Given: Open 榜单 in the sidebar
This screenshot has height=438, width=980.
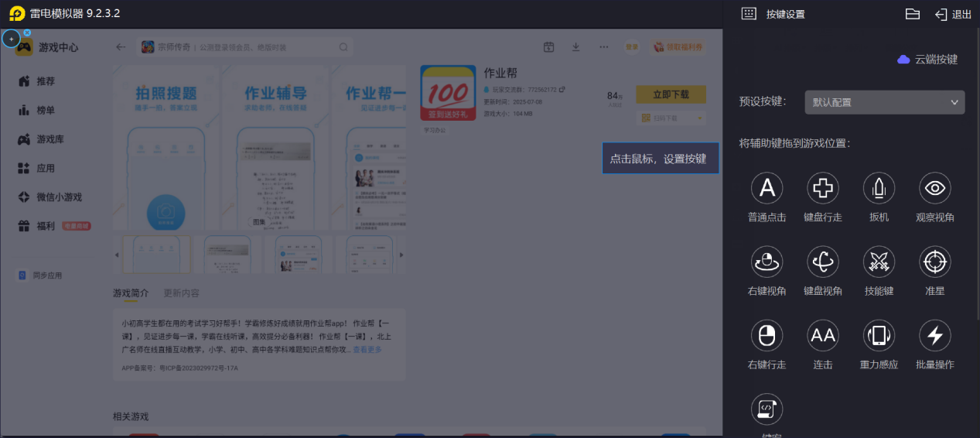Looking at the screenshot, I should tap(46, 111).
